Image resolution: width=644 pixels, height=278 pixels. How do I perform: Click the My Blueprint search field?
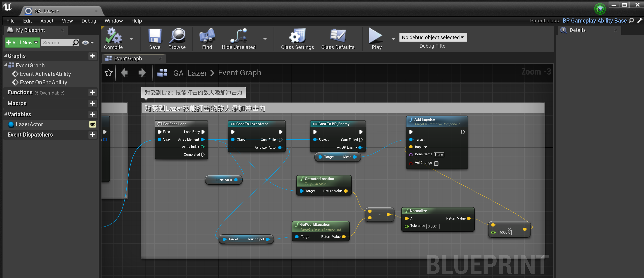(x=57, y=43)
